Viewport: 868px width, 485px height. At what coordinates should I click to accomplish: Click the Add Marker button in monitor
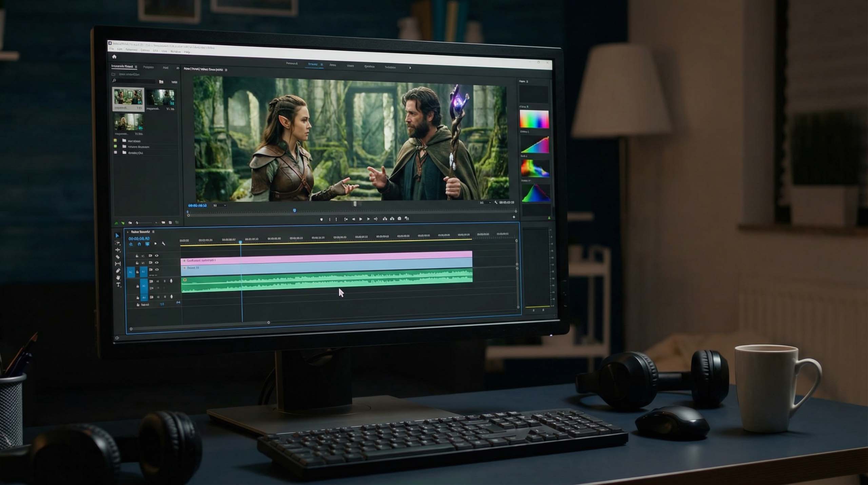tap(321, 219)
